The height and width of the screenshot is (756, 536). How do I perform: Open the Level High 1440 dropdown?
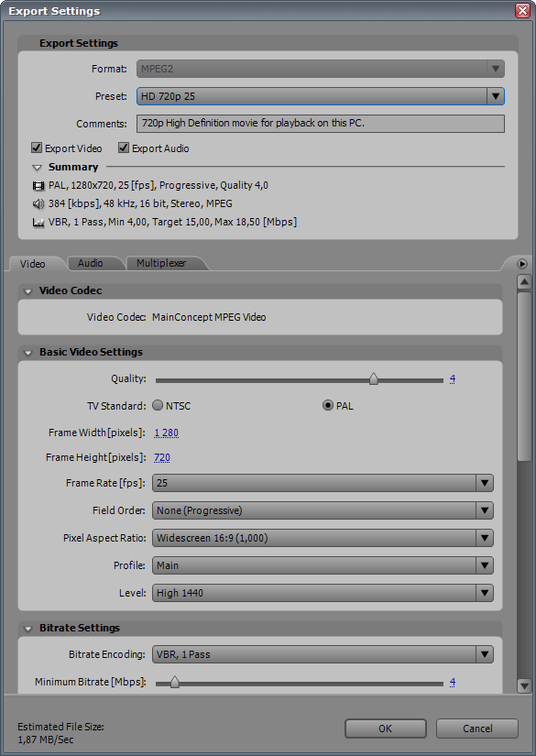[323, 593]
